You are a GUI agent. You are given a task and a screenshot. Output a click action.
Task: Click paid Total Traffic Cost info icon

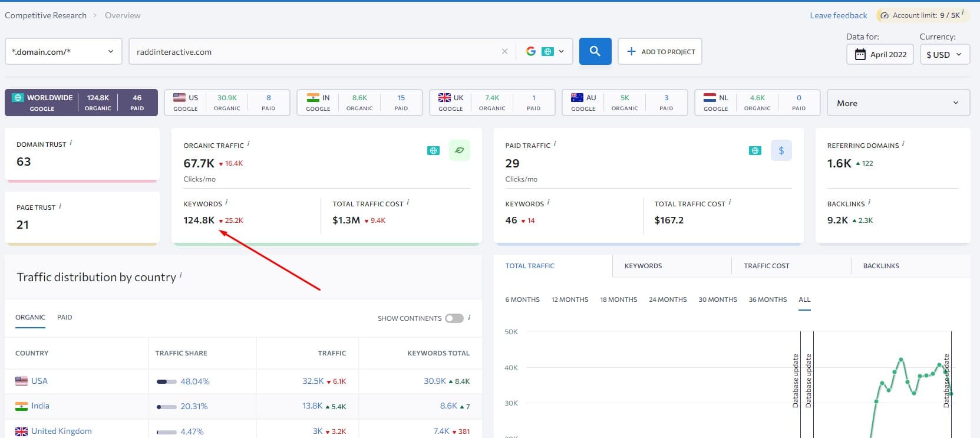pos(730,202)
